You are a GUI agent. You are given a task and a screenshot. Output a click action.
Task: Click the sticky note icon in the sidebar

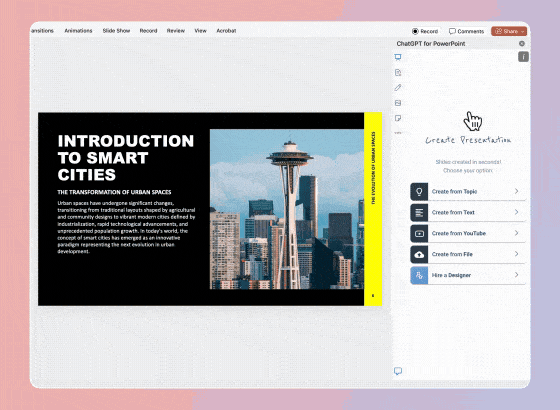tap(398, 118)
